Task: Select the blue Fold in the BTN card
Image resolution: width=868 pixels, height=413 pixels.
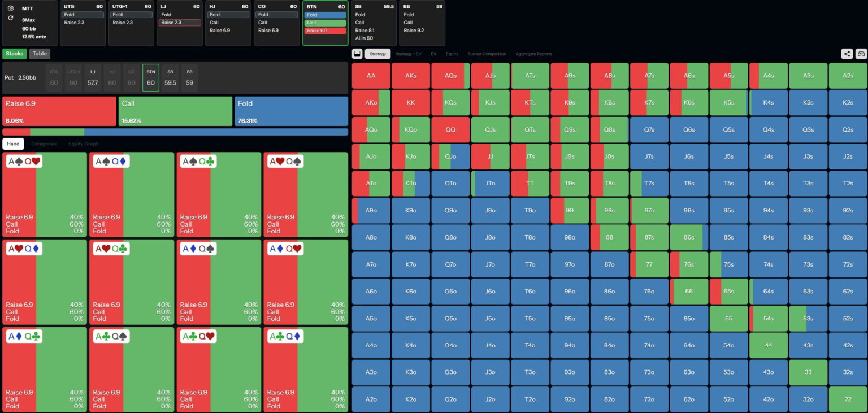Action: [x=325, y=15]
